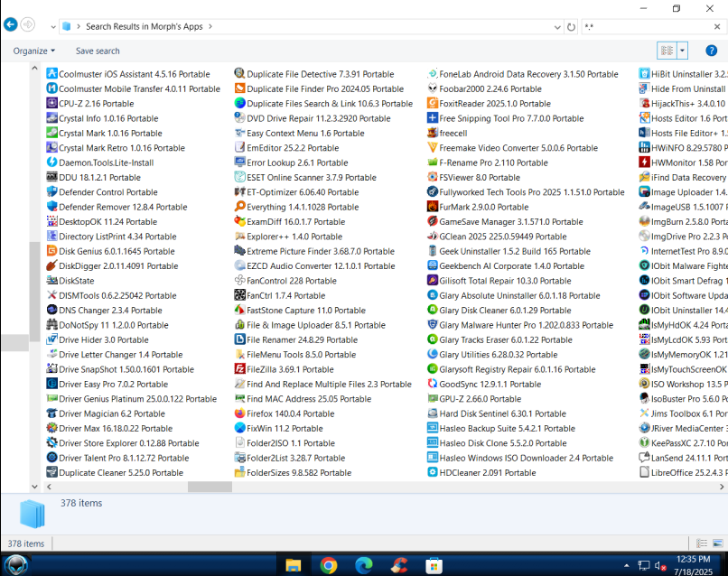Switch to details view in status bar
This screenshot has width=728, height=576.
[702, 543]
